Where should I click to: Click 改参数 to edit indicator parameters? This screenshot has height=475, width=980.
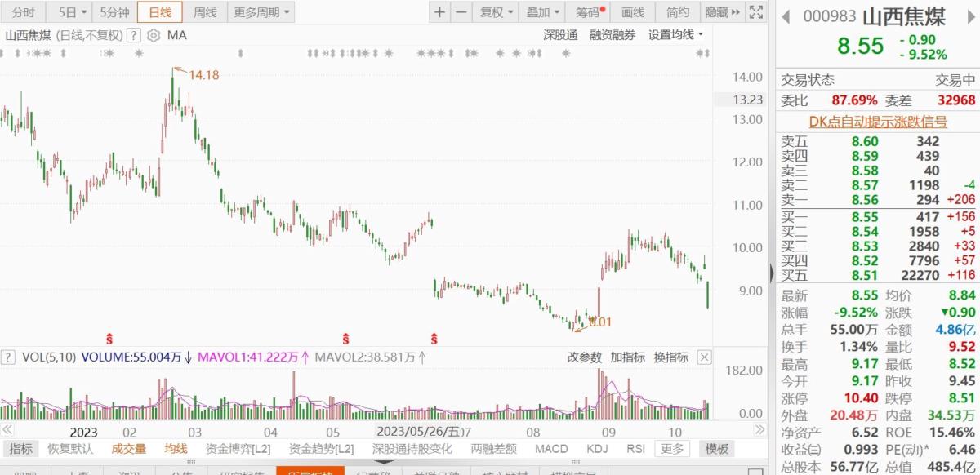click(585, 357)
